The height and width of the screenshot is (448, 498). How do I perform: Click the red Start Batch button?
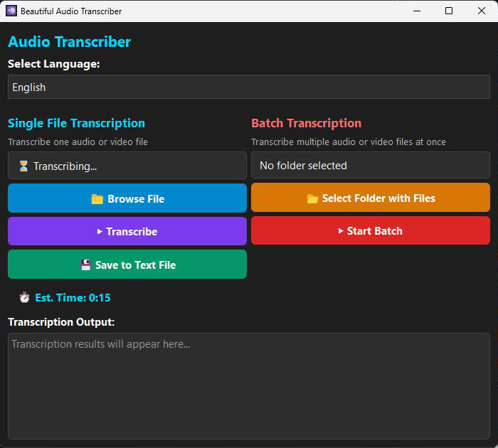coord(371,230)
